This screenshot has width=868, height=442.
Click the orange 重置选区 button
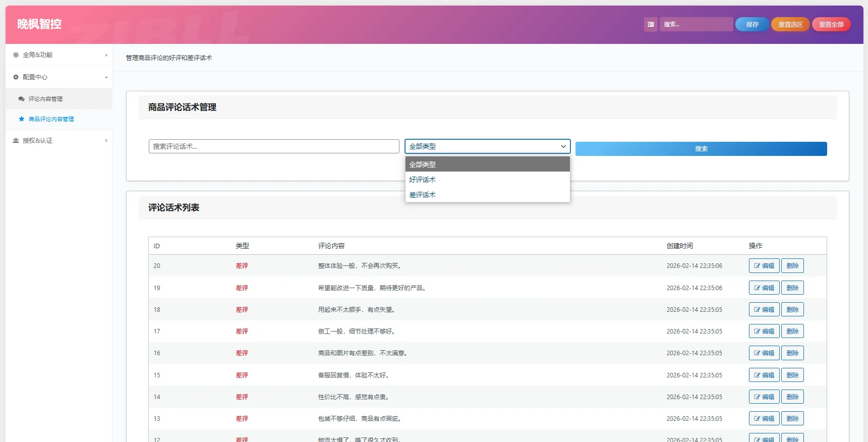pyautogui.click(x=790, y=24)
